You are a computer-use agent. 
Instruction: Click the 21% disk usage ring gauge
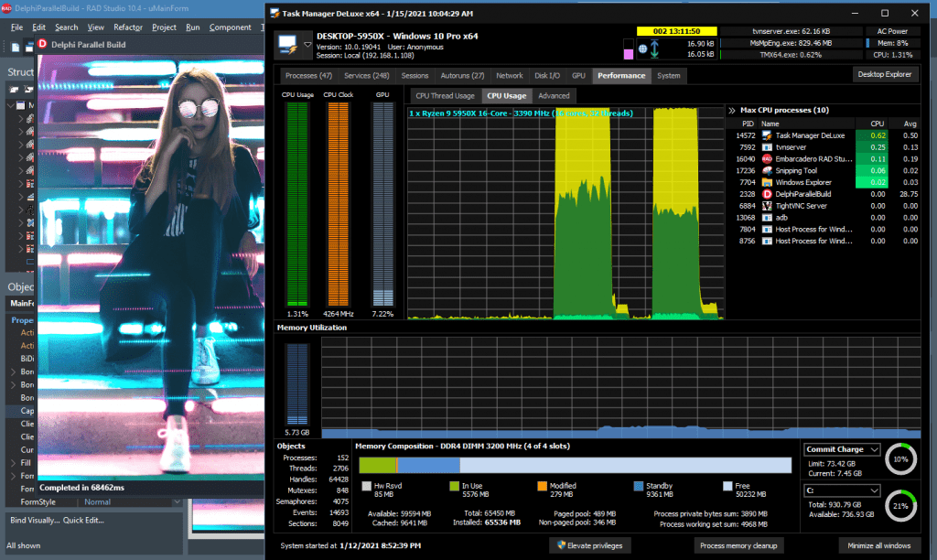[900, 506]
